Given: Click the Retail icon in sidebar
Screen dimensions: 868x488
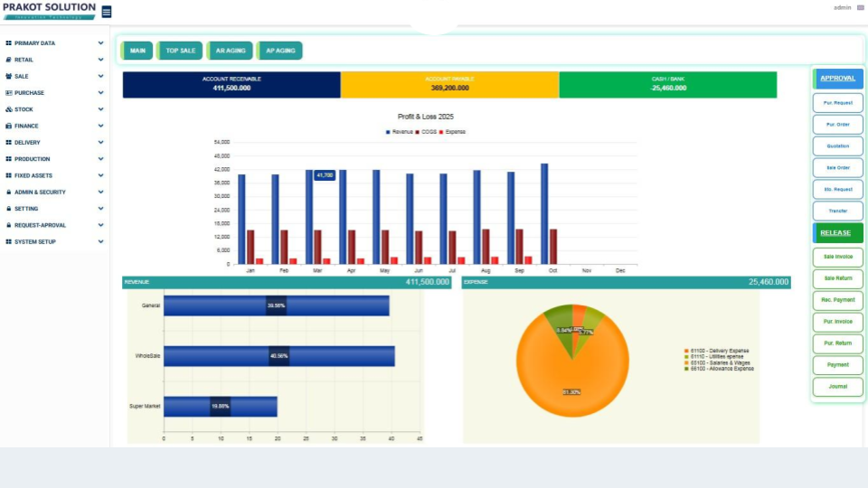Looking at the screenshot, I should 8,60.
